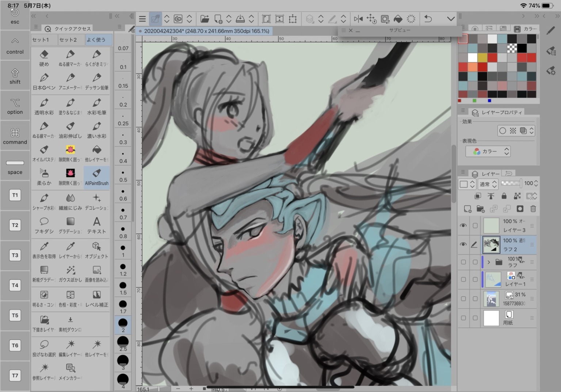Open the 表現色 カラー dropdown
This screenshot has height=392, width=561.
(488, 151)
